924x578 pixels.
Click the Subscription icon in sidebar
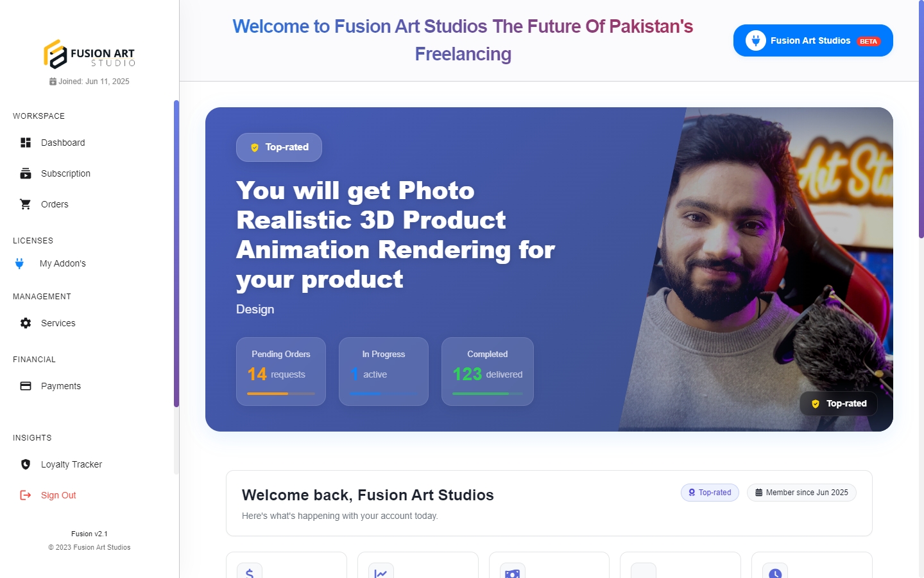coord(26,173)
